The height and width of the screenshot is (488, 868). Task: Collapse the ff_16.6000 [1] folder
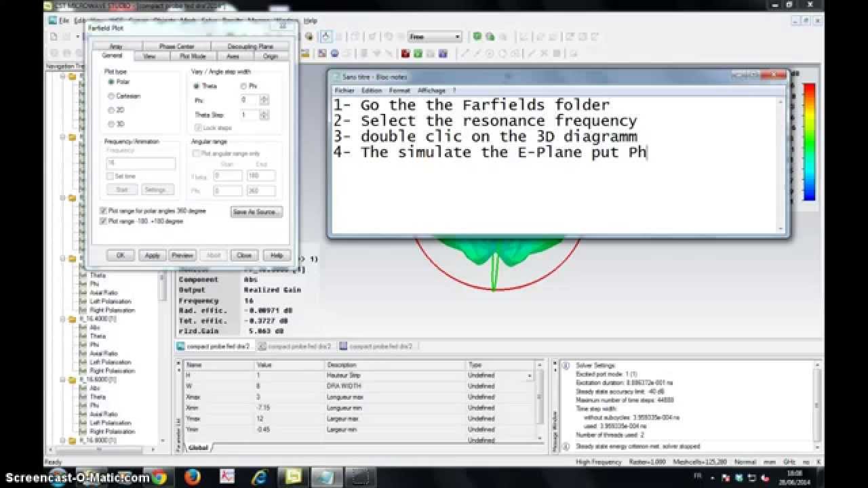coord(64,380)
